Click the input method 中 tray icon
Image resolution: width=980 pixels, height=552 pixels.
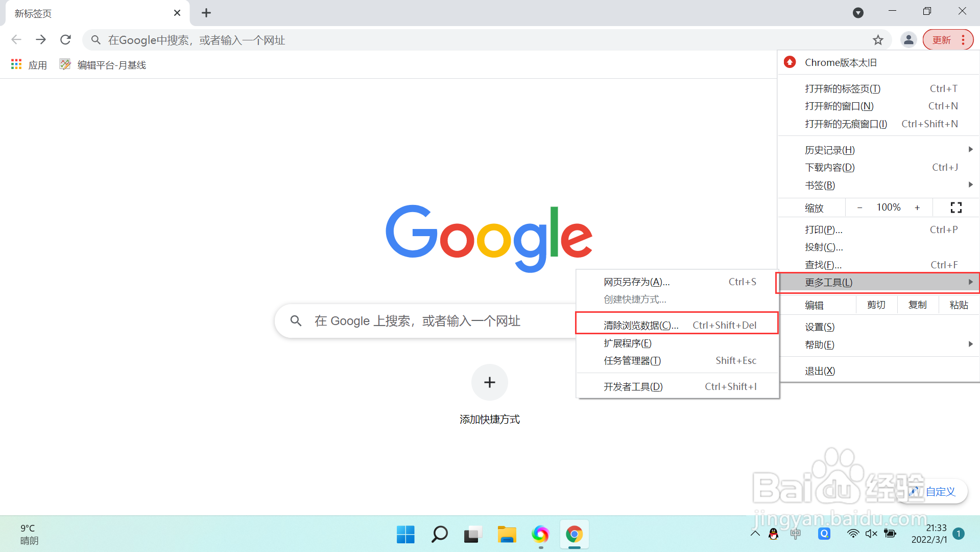(796, 534)
